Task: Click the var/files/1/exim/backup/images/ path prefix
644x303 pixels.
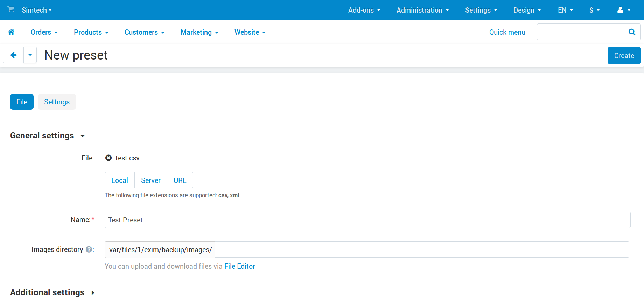Action: pos(160,250)
